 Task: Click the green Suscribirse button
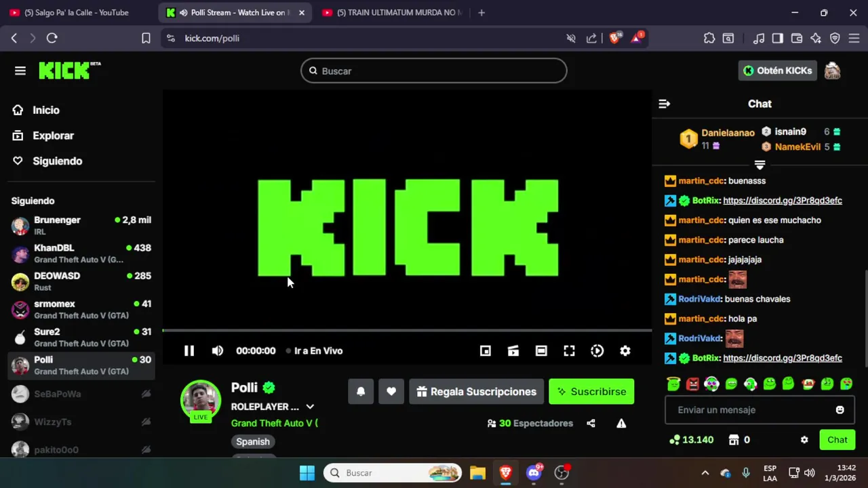point(591,392)
